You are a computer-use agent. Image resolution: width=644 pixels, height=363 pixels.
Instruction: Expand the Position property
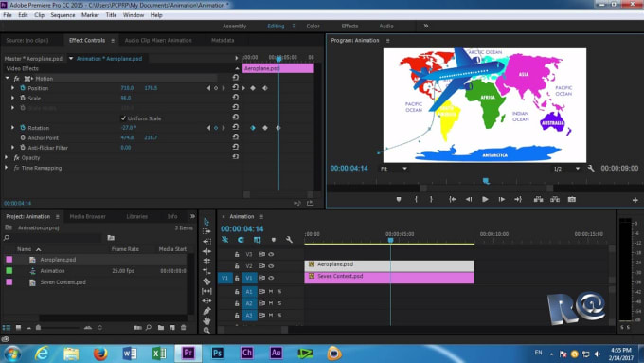tap(12, 88)
